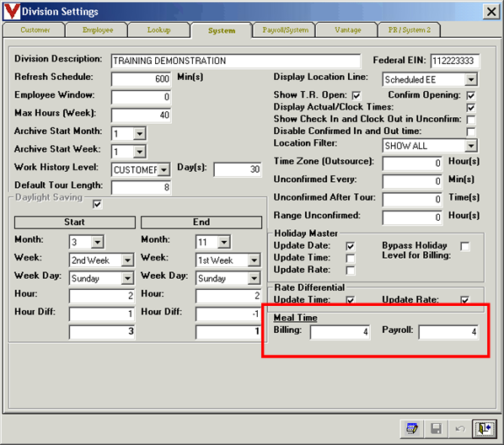Screen dimensions: 504x445
Task: Click the save floppy disk icon
Action: [x=436, y=429]
